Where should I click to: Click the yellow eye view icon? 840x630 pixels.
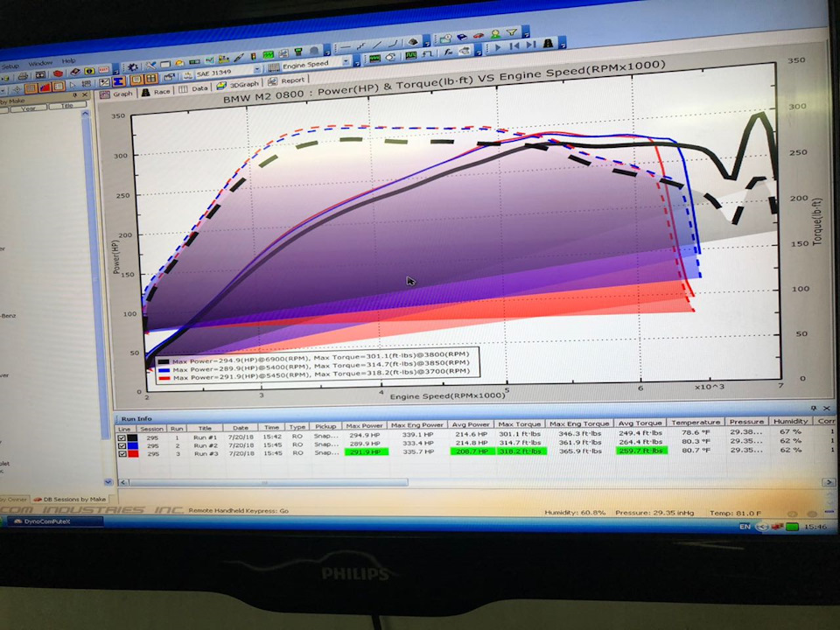(x=89, y=71)
